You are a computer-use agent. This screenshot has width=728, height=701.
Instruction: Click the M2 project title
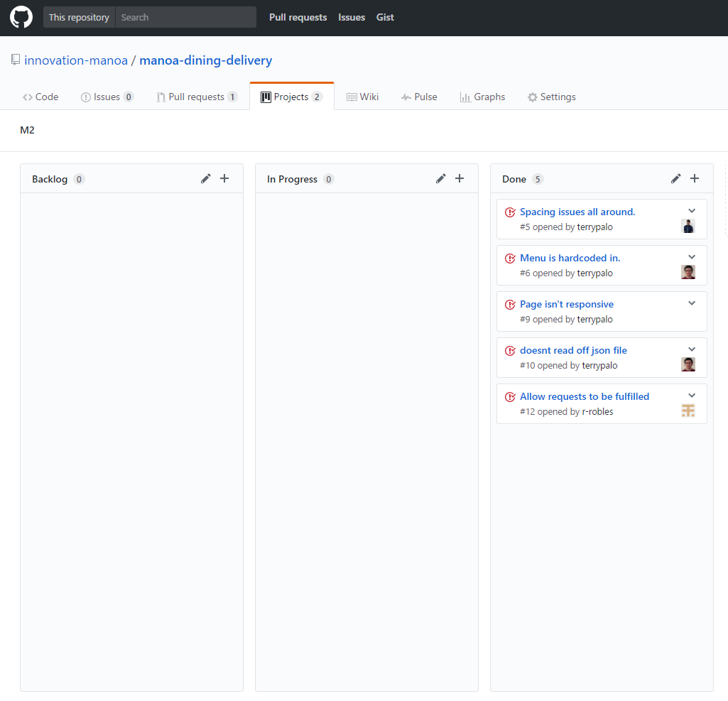[x=27, y=130]
